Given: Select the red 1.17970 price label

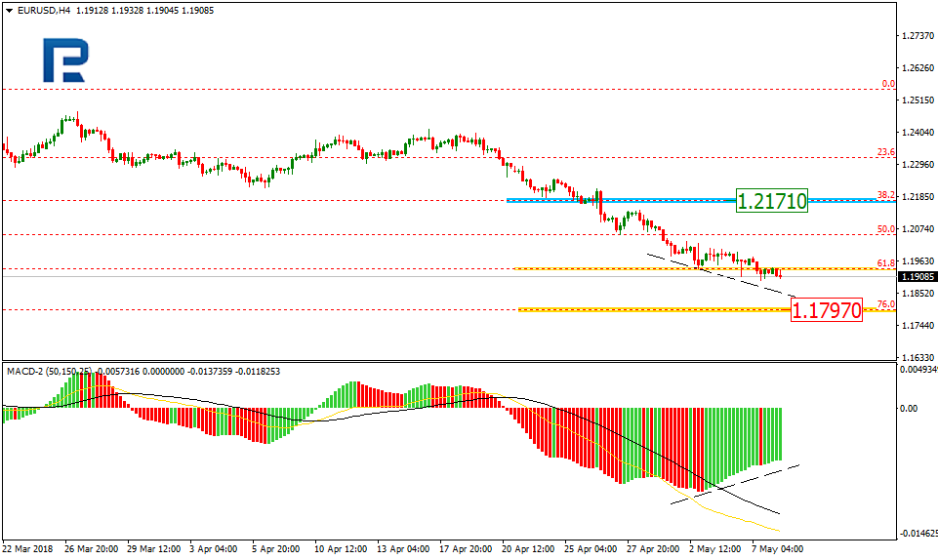Looking at the screenshot, I should [x=825, y=311].
